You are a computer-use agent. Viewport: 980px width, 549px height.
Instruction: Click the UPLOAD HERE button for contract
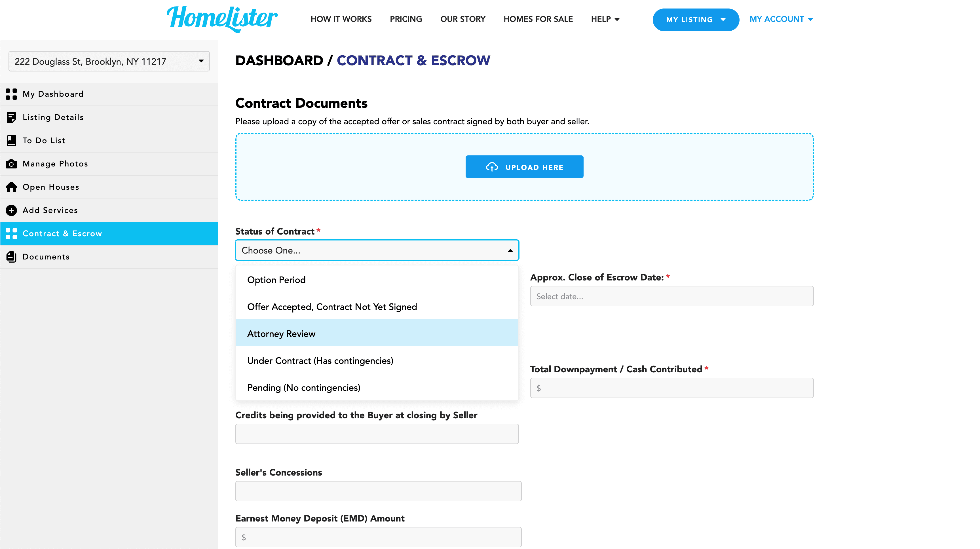pyautogui.click(x=524, y=167)
